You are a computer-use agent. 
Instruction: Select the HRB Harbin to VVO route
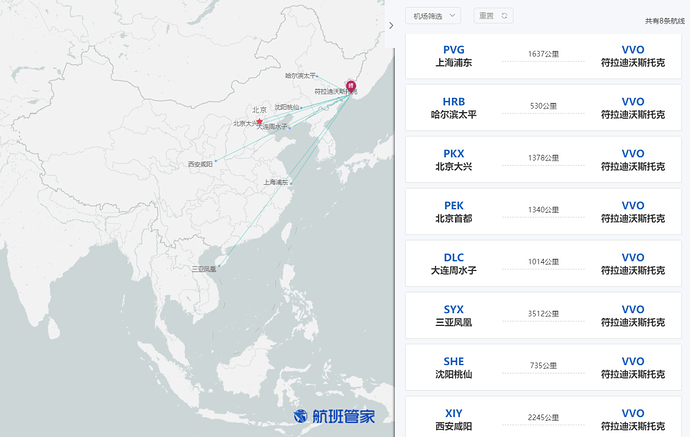[543, 107]
